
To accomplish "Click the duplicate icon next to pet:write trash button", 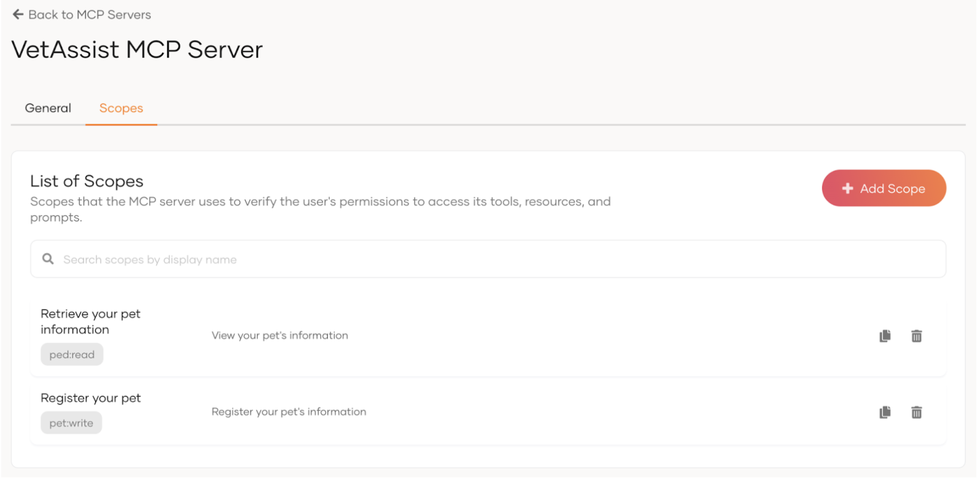I will [884, 412].
